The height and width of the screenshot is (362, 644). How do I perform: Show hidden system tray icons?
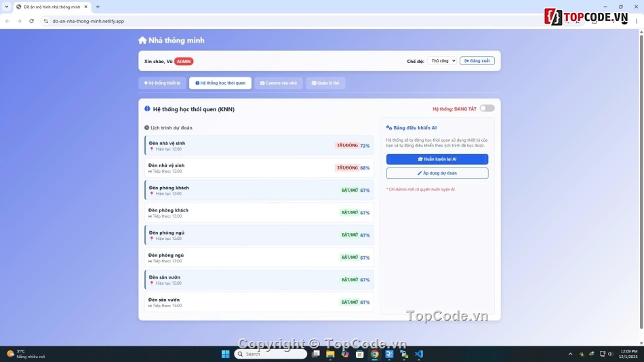coord(570,354)
